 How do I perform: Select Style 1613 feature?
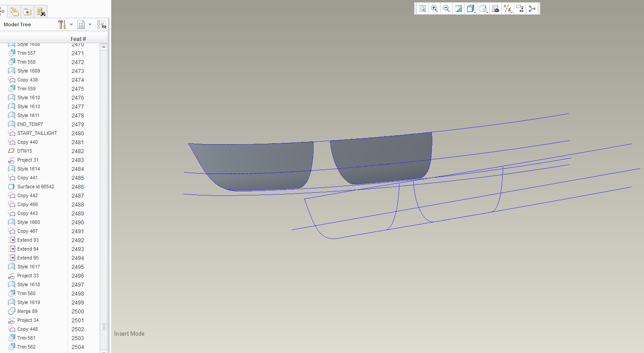28,106
